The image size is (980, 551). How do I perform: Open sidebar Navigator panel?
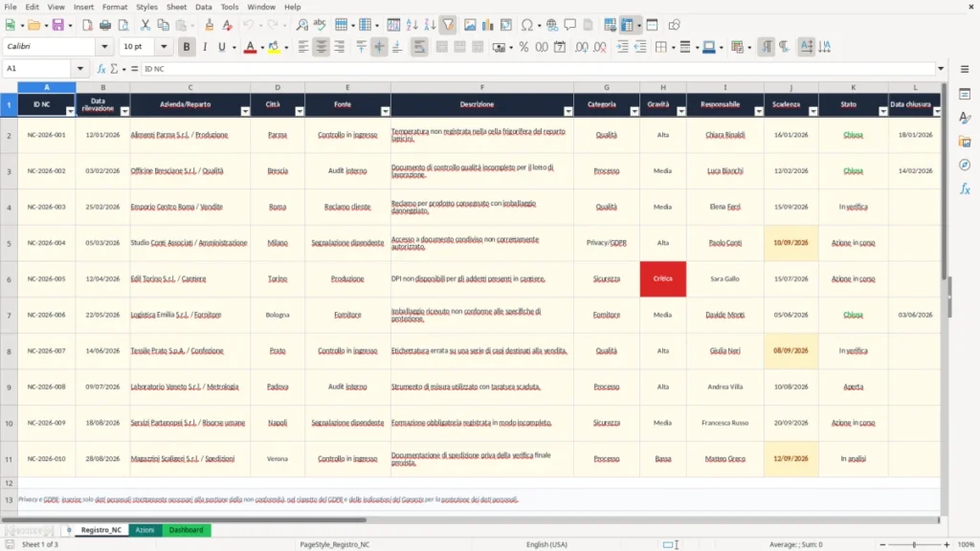(965, 165)
